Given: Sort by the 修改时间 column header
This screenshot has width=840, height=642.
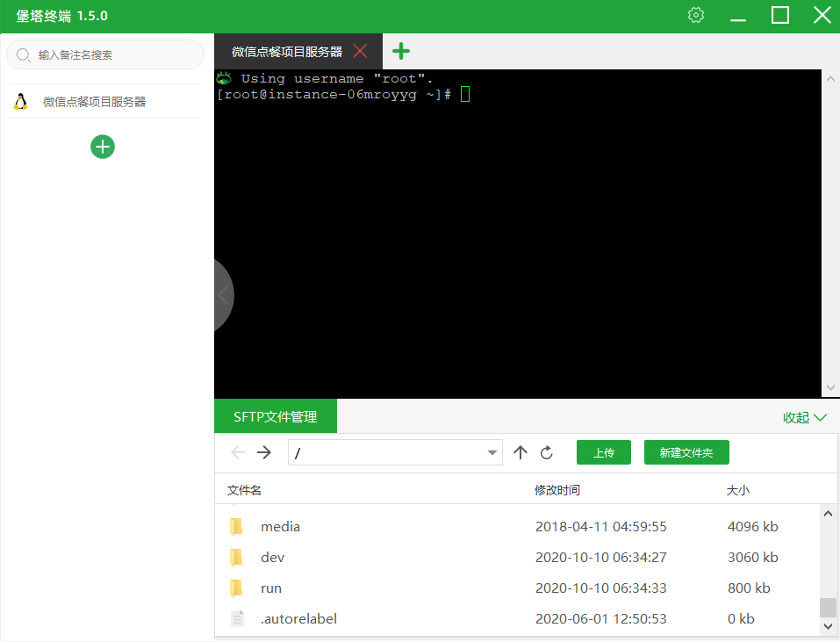Looking at the screenshot, I should (x=557, y=490).
